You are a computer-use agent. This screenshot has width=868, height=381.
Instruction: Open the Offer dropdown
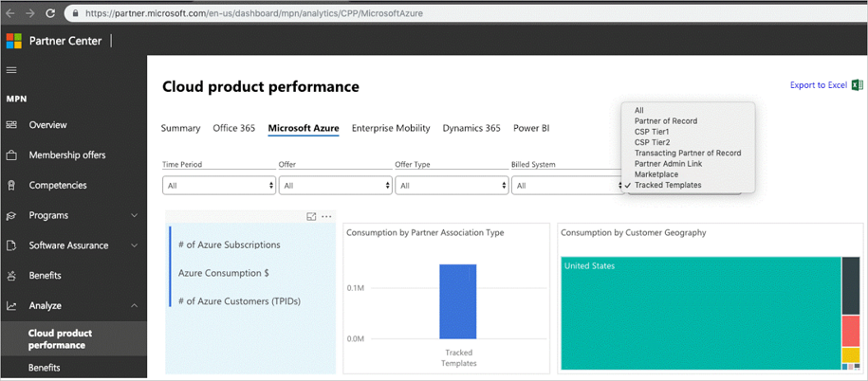pyautogui.click(x=336, y=186)
